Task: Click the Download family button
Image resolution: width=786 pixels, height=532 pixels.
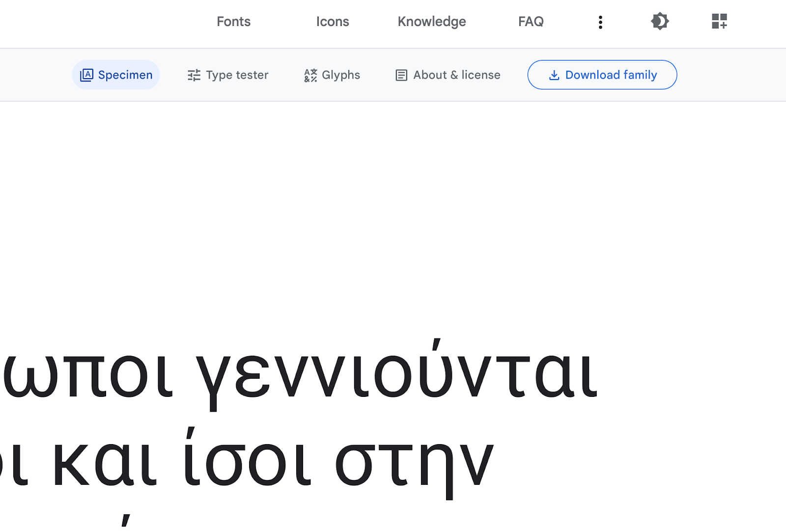Action: [602, 75]
